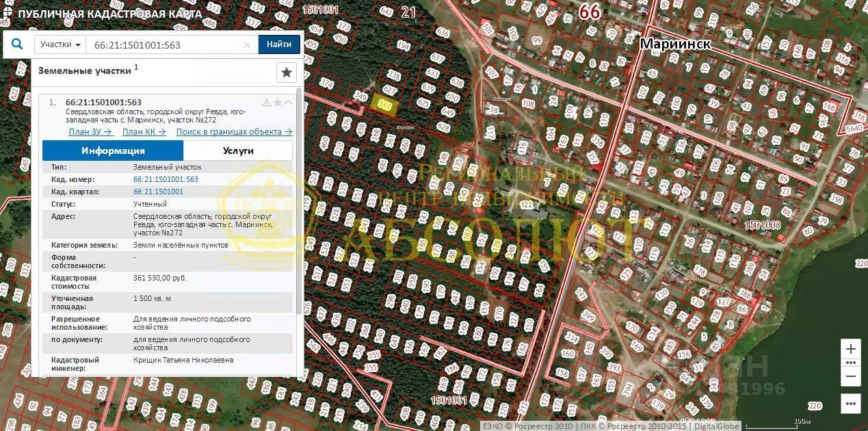Click the Крищик Татьяна Николаевна engineer name
The image size is (868, 431).
coord(183,360)
